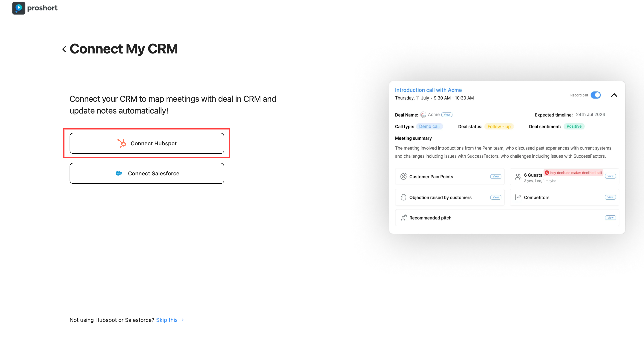Click the Hubspot sprocket icon

(x=122, y=143)
